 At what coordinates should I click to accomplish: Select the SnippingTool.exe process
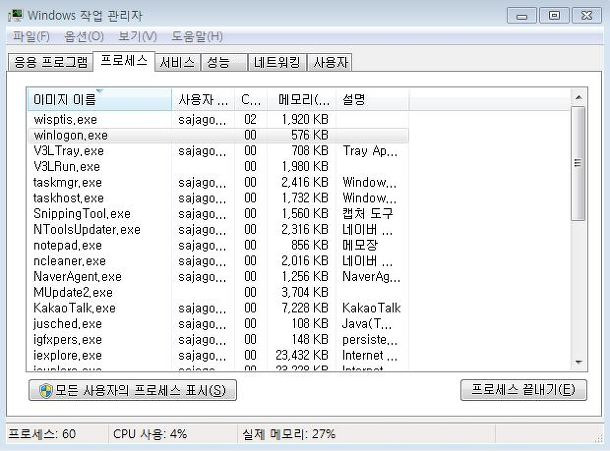218,214
